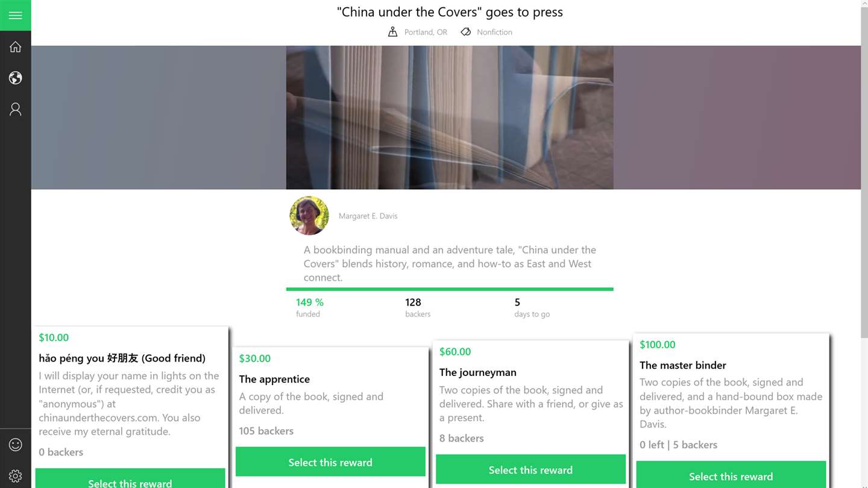Viewport: 868px width, 488px height.
Task: Open Margaret E. Davis creator name
Action: pos(368,216)
